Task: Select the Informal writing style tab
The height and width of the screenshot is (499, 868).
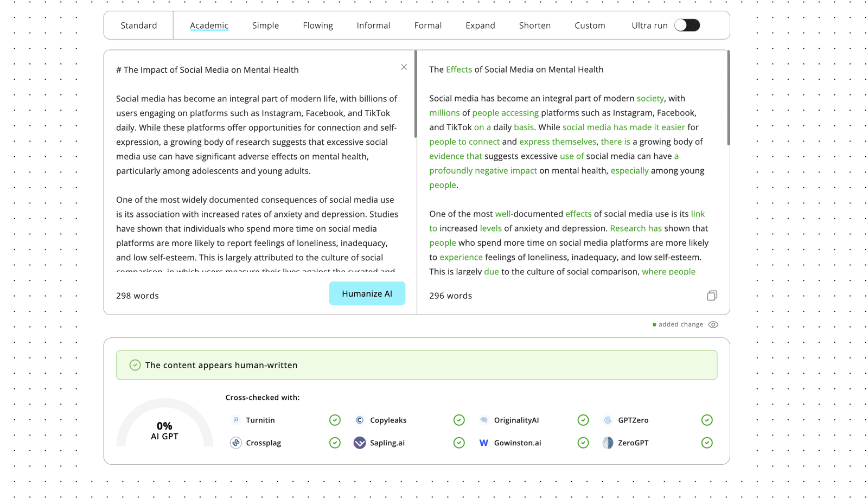Action: tap(373, 25)
